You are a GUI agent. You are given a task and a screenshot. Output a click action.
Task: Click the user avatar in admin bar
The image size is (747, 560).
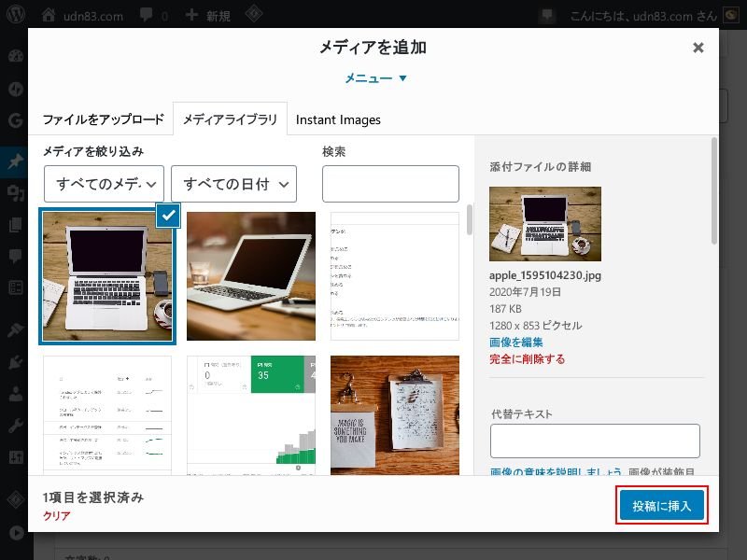(731, 15)
